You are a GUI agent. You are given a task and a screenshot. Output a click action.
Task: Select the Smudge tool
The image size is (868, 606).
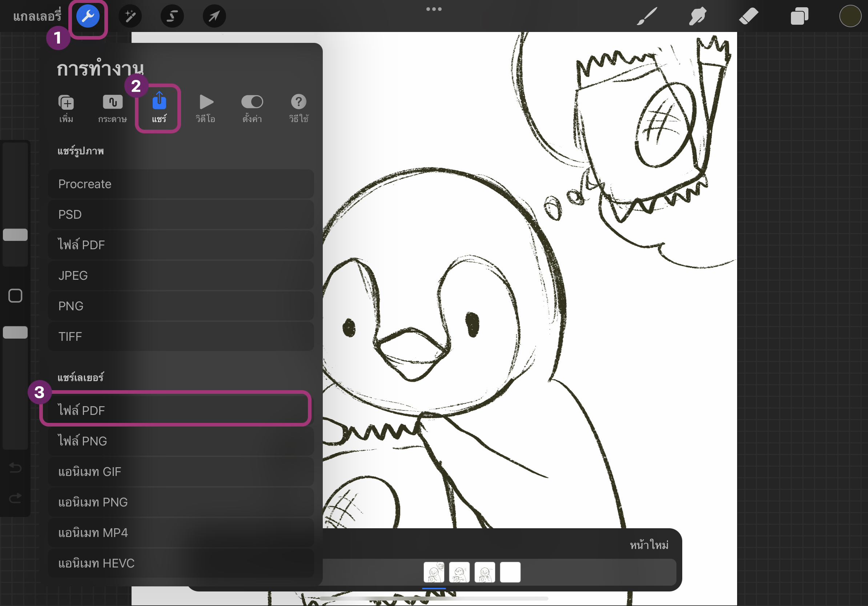(x=697, y=16)
